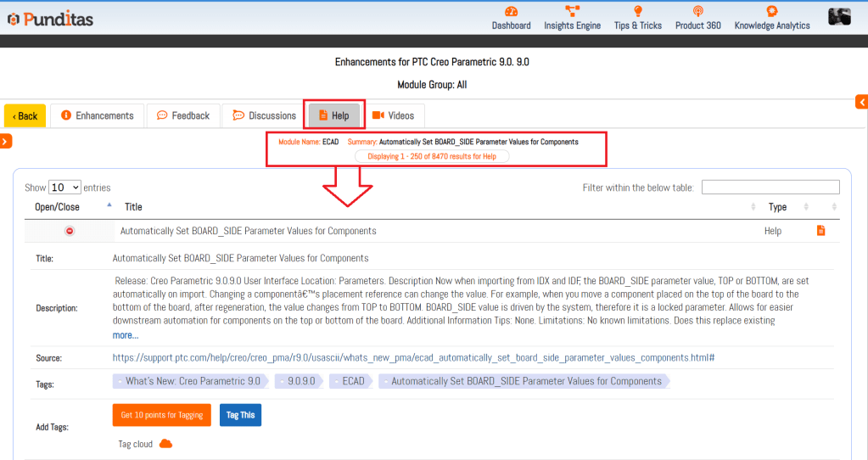Viewport: 868px width, 460px height.
Task: Open the Discussions tab
Action: click(x=264, y=115)
